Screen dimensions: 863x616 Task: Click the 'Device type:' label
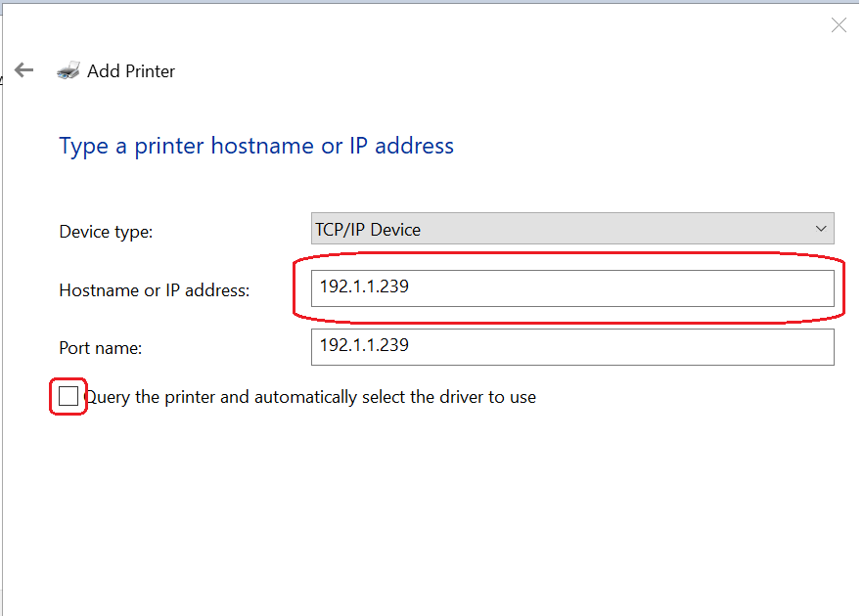click(x=106, y=232)
